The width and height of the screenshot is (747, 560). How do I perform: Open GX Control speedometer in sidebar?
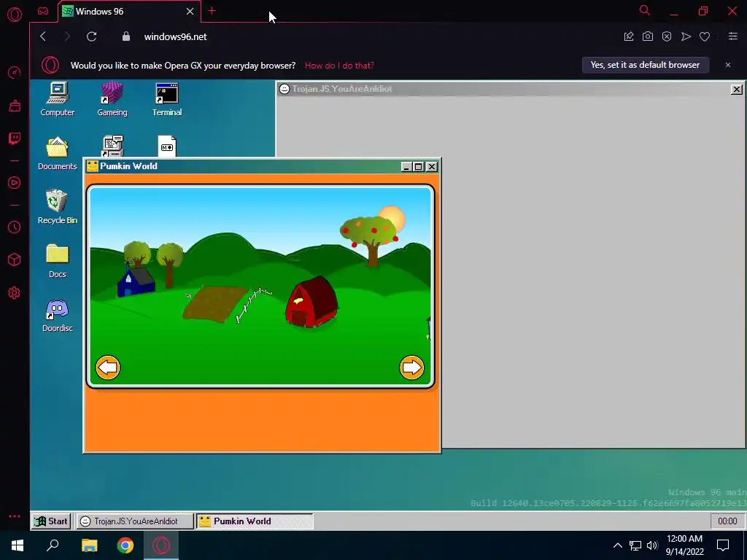coord(15,72)
